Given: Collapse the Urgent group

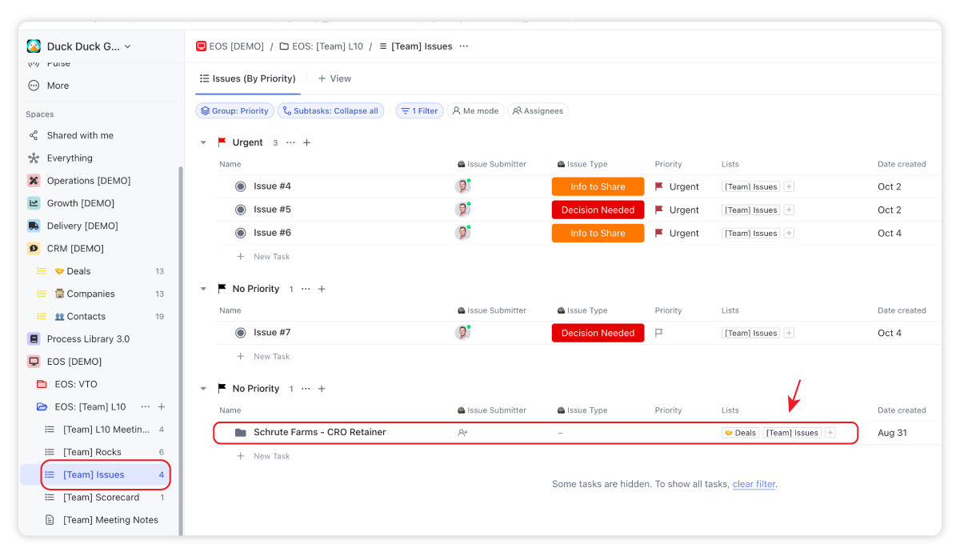Looking at the screenshot, I should coord(203,142).
